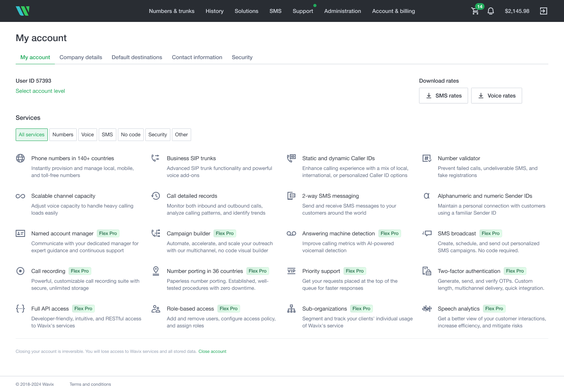The height and width of the screenshot is (392, 564).
Task: Click the Speech analytics waveform icon
Action: (x=427, y=309)
